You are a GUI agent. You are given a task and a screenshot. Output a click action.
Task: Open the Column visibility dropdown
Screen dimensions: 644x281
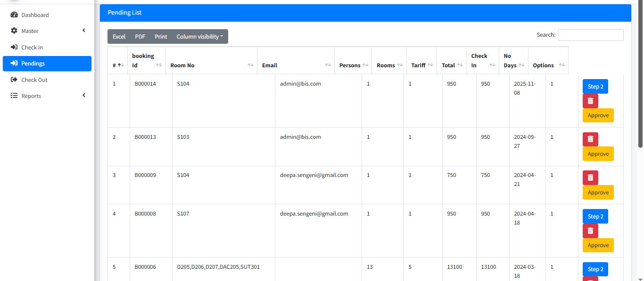[x=199, y=37]
